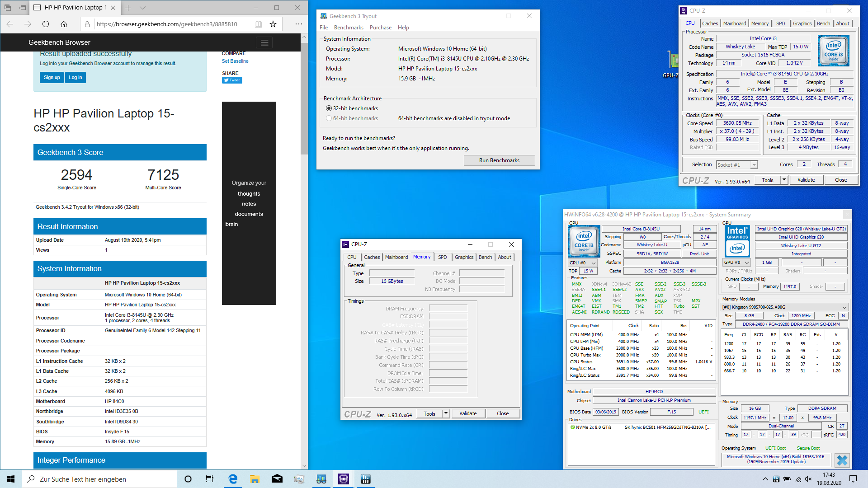This screenshot has height=488, width=868.
Task: Open Geekbench Browser hamburger menu
Action: click(x=264, y=42)
